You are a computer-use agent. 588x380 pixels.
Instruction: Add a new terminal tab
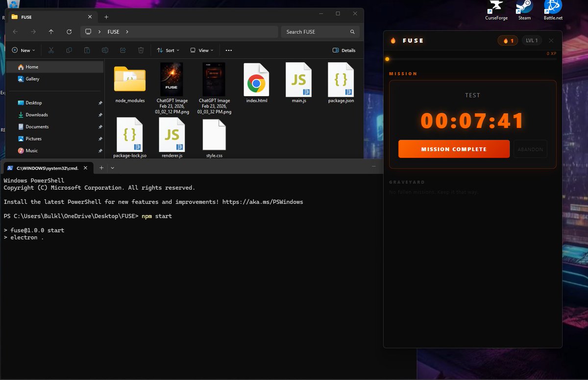[x=101, y=168]
